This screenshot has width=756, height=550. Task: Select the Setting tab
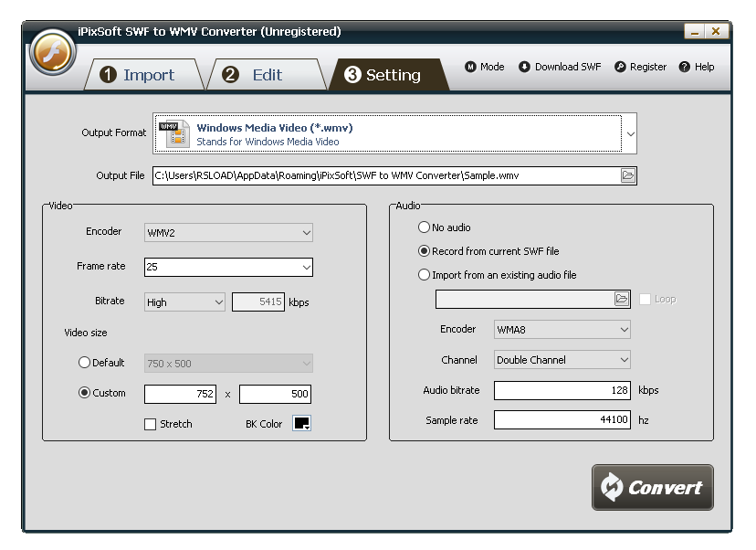tap(389, 75)
